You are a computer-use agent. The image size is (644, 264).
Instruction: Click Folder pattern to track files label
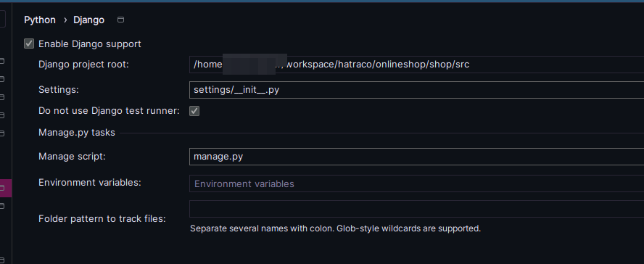tap(102, 219)
